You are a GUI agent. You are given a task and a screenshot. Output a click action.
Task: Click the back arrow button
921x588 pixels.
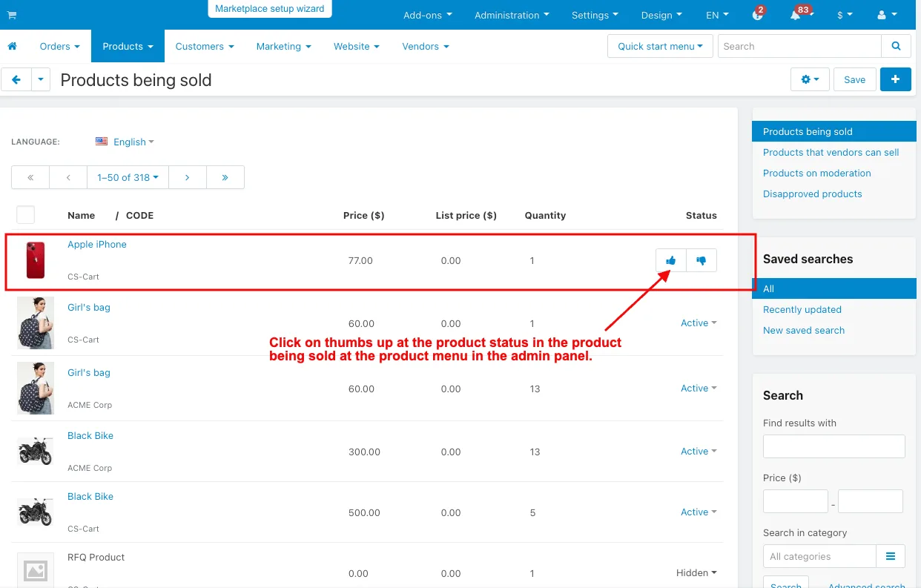[16, 79]
